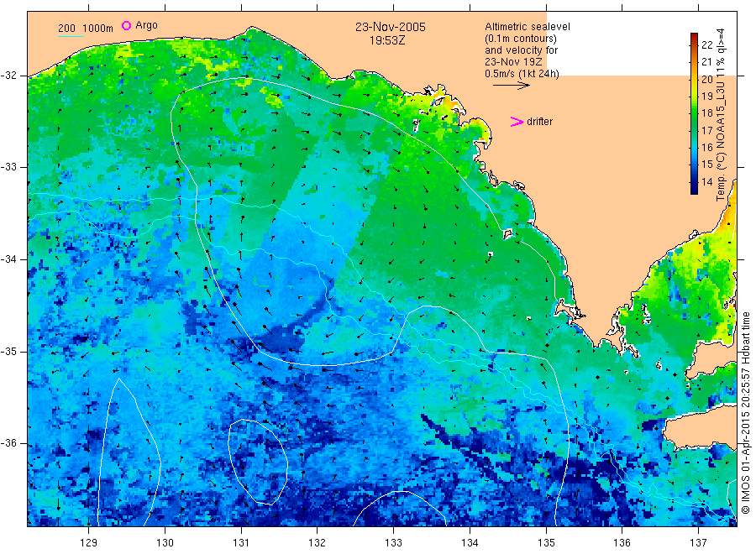
Task: Click the 'Argo' legend text
Action: pyautogui.click(x=146, y=25)
